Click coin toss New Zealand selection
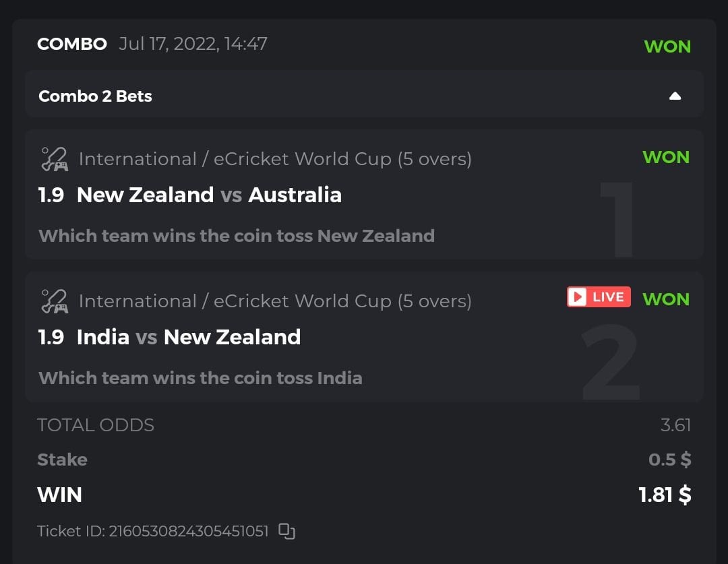The image size is (728, 564). click(237, 236)
